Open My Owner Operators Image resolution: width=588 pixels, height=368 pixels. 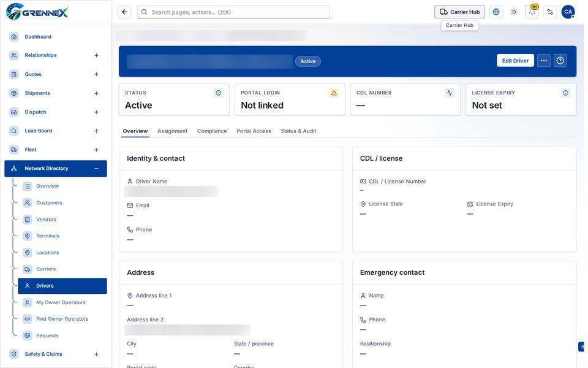click(x=62, y=302)
